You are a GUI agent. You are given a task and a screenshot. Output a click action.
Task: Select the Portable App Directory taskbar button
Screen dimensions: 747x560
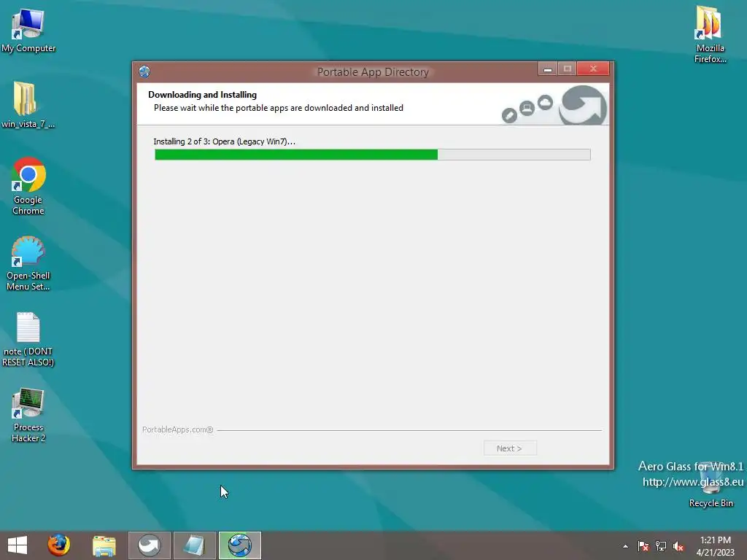[x=239, y=545]
